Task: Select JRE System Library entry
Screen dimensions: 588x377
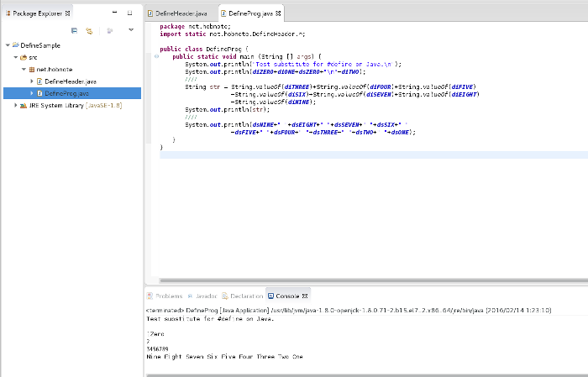Action: tap(76, 105)
